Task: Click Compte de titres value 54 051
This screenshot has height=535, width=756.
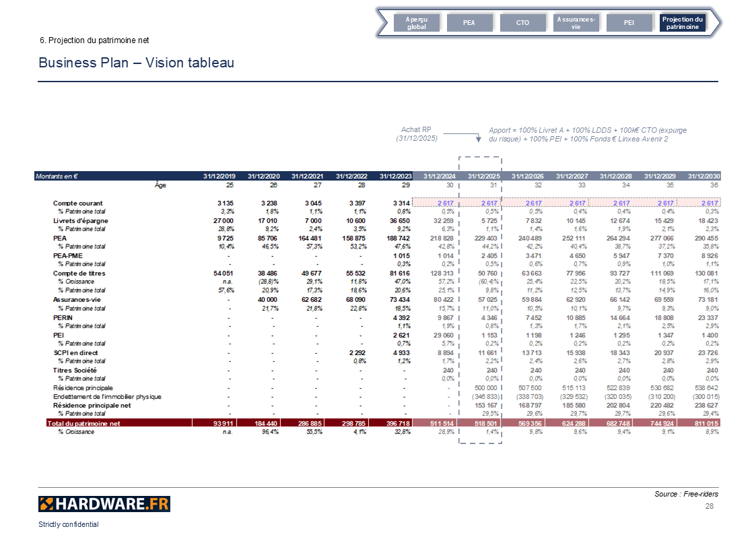Action: (224, 273)
